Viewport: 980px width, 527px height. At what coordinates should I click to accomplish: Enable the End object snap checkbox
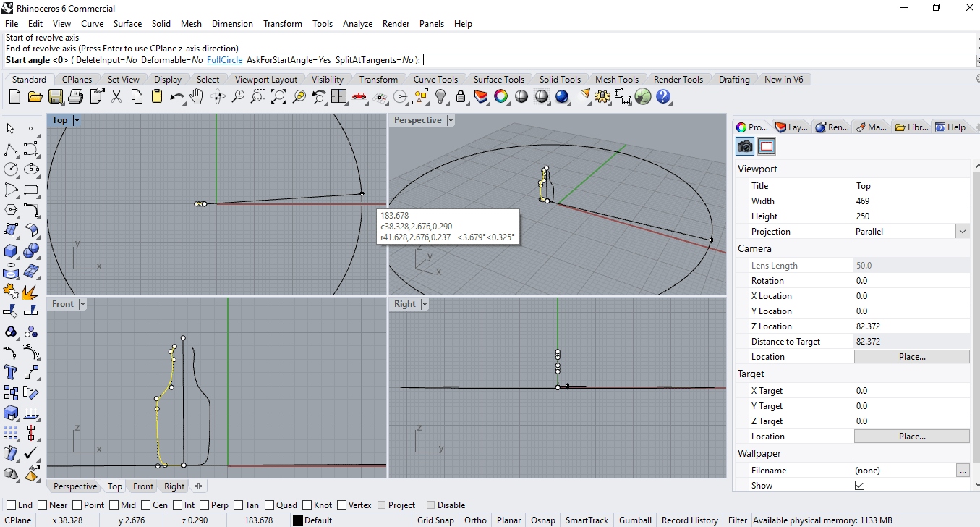[x=11, y=505]
